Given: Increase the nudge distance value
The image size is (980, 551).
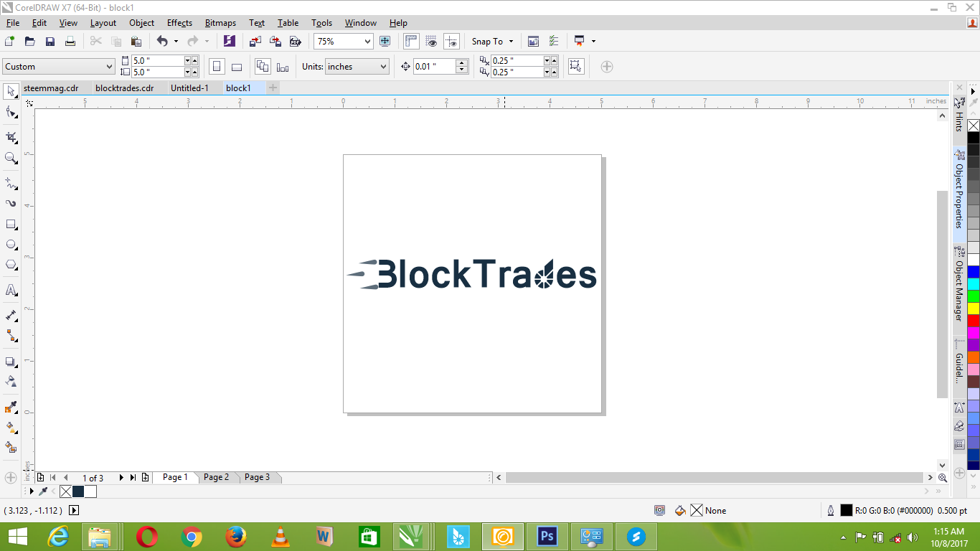Looking at the screenshot, I should pos(462,63).
